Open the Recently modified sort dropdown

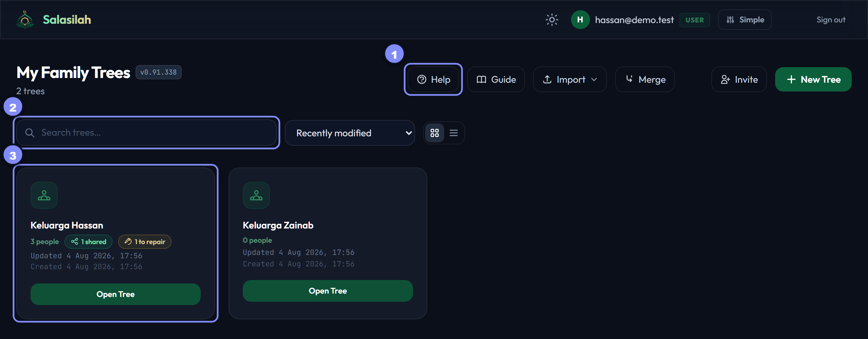[x=350, y=133]
